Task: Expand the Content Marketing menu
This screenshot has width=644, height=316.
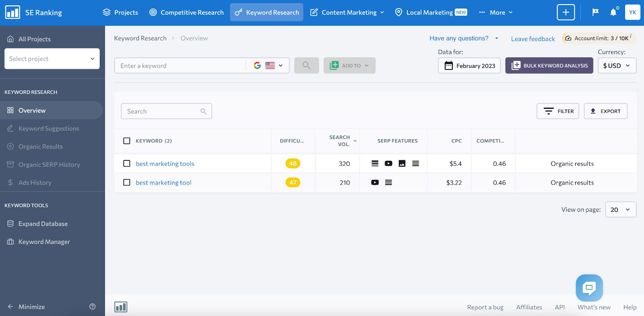Action: (347, 12)
